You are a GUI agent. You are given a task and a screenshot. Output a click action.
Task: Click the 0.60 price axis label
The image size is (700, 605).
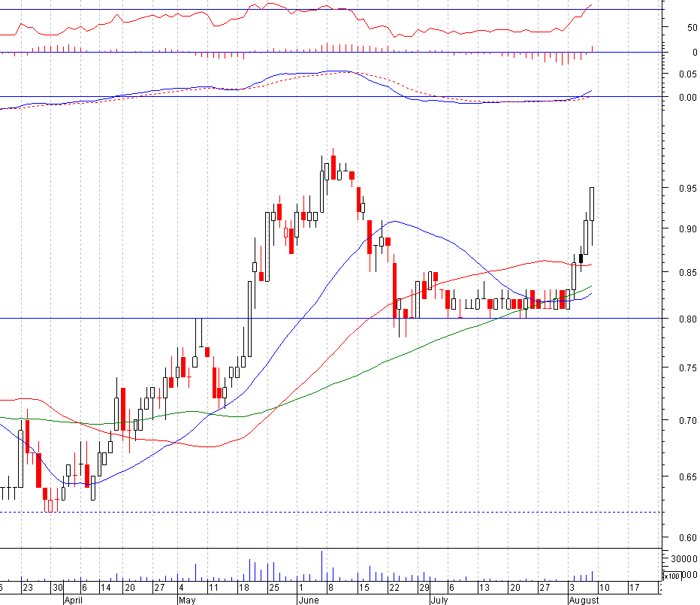click(687, 538)
